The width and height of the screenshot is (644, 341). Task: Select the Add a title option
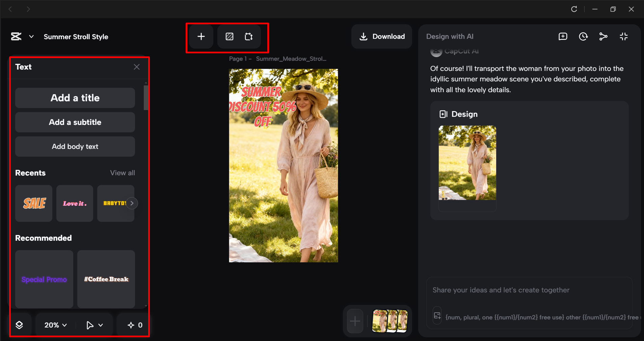tap(75, 98)
